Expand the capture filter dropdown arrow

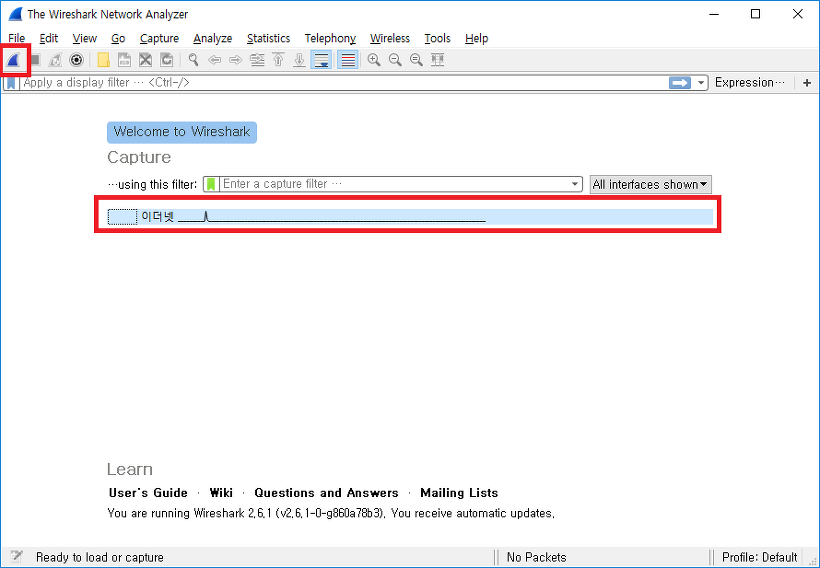pyautogui.click(x=575, y=184)
